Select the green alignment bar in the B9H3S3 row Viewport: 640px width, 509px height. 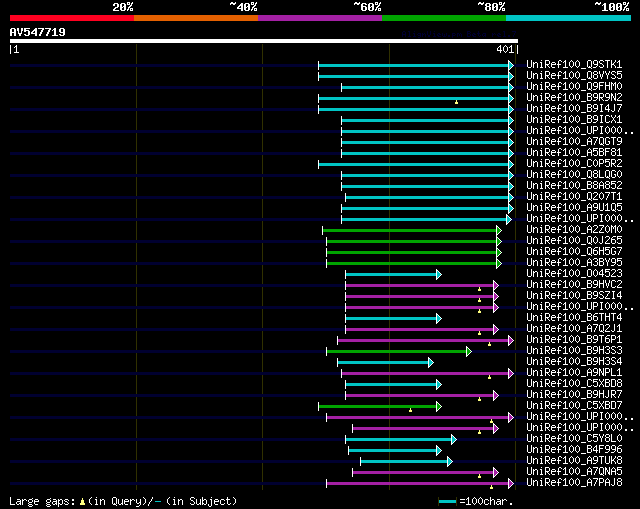point(397,352)
